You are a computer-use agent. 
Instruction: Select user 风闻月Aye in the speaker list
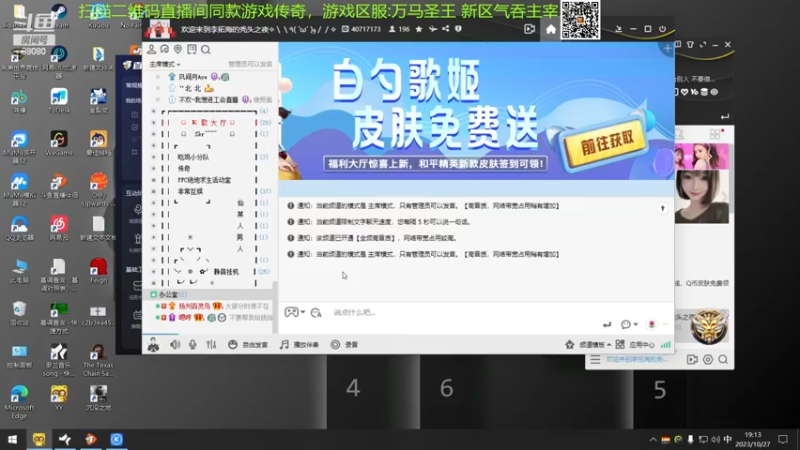(193, 77)
